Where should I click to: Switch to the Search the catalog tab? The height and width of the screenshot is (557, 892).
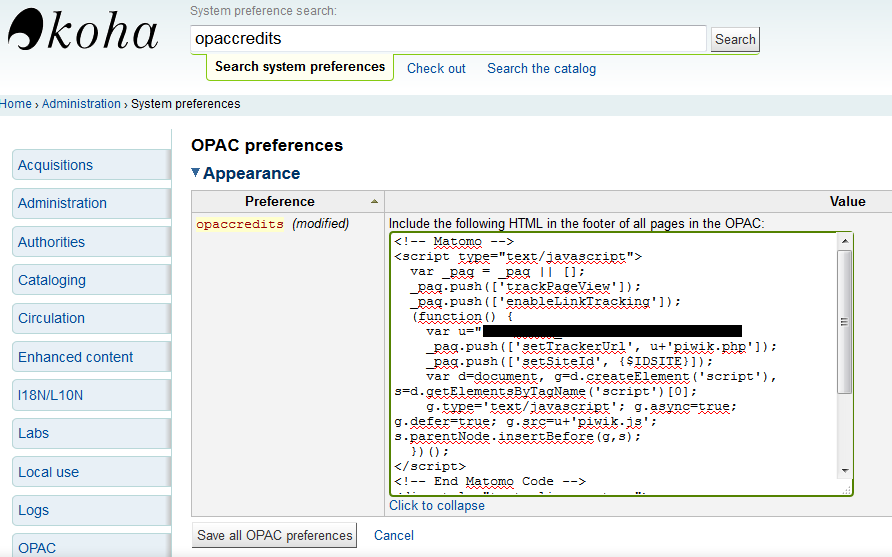(x=541, y=68)
